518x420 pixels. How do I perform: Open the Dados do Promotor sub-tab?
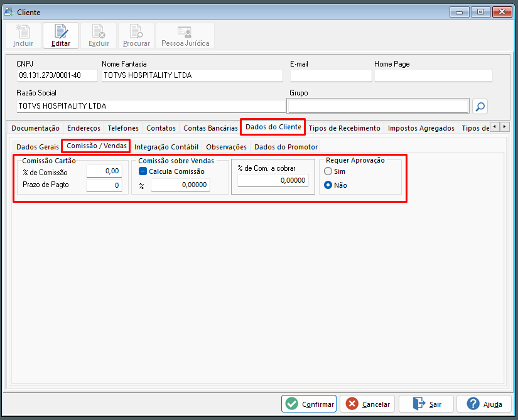(x=286, y=147)
